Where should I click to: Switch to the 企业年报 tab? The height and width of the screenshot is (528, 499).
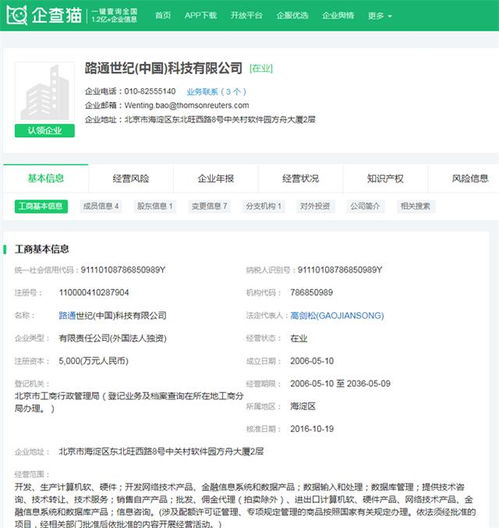(x=215, y=178)
